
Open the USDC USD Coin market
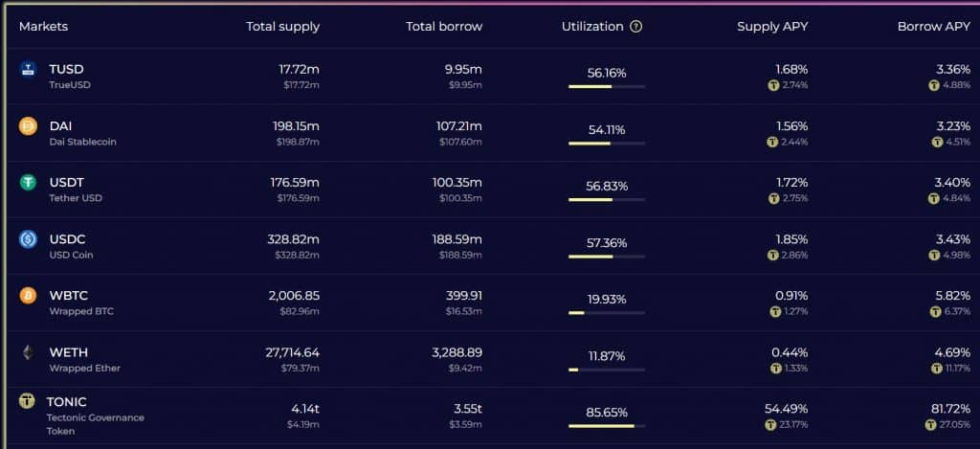(x=490, y=246)
